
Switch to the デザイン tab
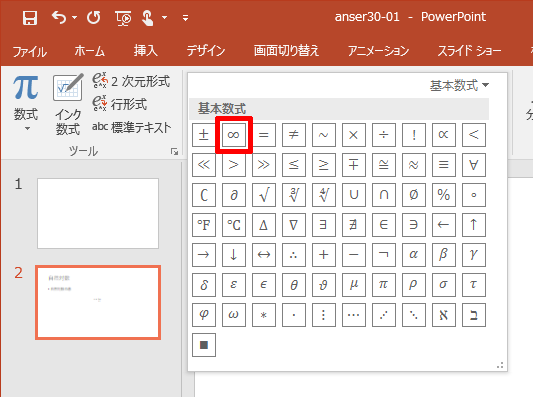coord(206,51)
